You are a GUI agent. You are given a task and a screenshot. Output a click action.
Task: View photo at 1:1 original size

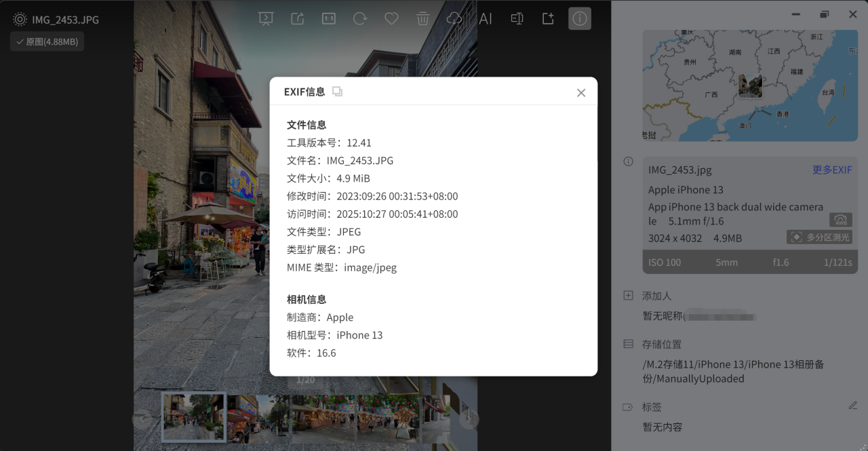(x=329, y=19)
